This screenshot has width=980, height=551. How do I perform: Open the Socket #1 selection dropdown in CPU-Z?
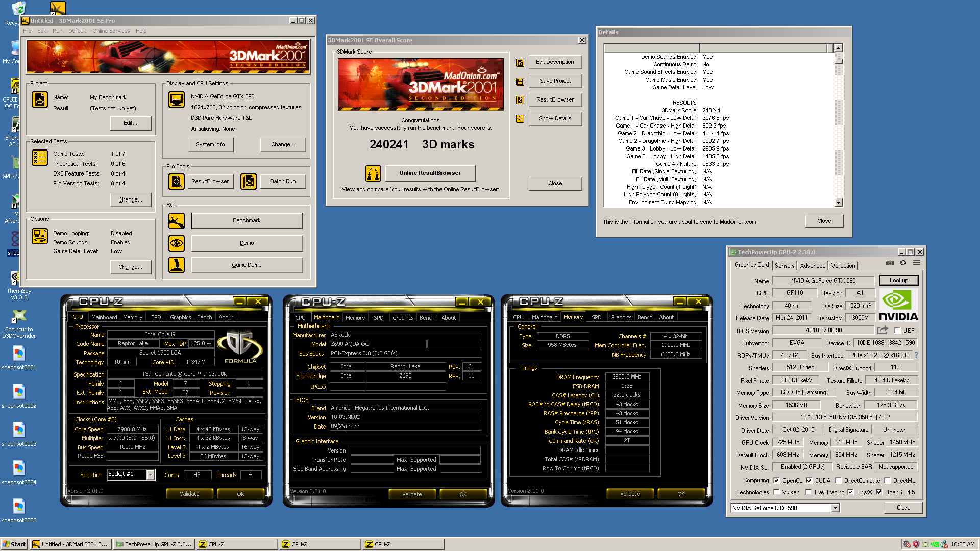point(151,475)
